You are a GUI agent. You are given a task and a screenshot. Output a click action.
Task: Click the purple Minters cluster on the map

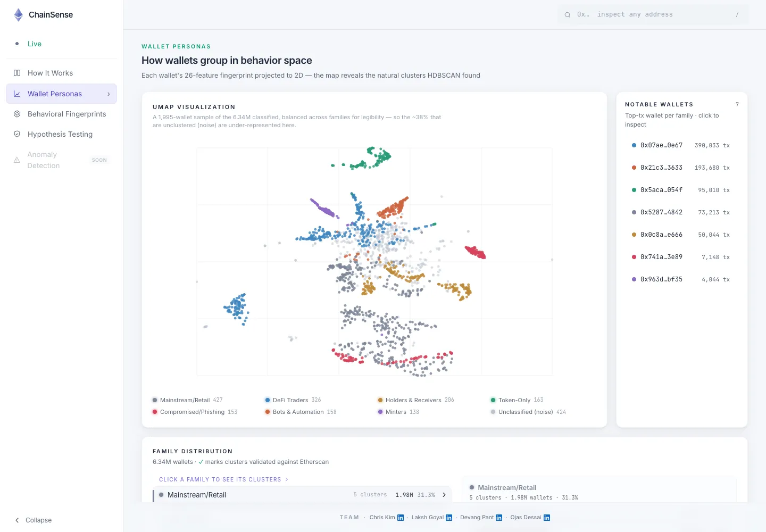(x=324, y=208)
